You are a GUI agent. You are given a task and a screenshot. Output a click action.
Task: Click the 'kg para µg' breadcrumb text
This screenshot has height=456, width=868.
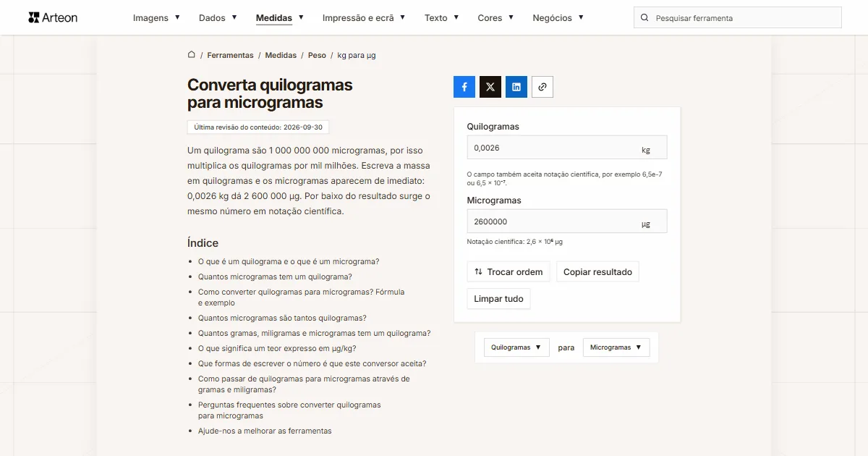tap(357, 55)
